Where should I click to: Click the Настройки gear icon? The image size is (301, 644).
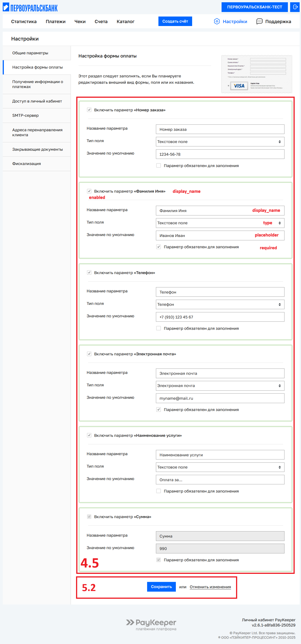click(x=217, y=21)
